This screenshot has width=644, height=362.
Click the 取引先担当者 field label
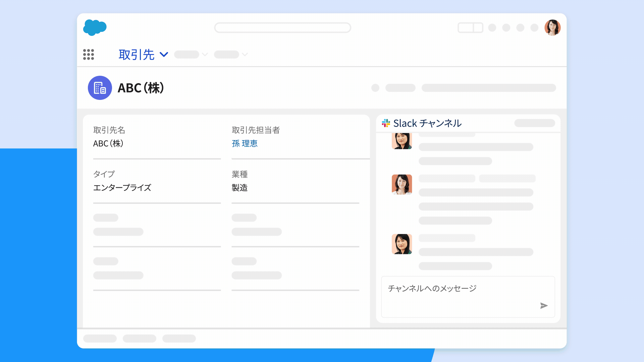[x=256, y=130]
